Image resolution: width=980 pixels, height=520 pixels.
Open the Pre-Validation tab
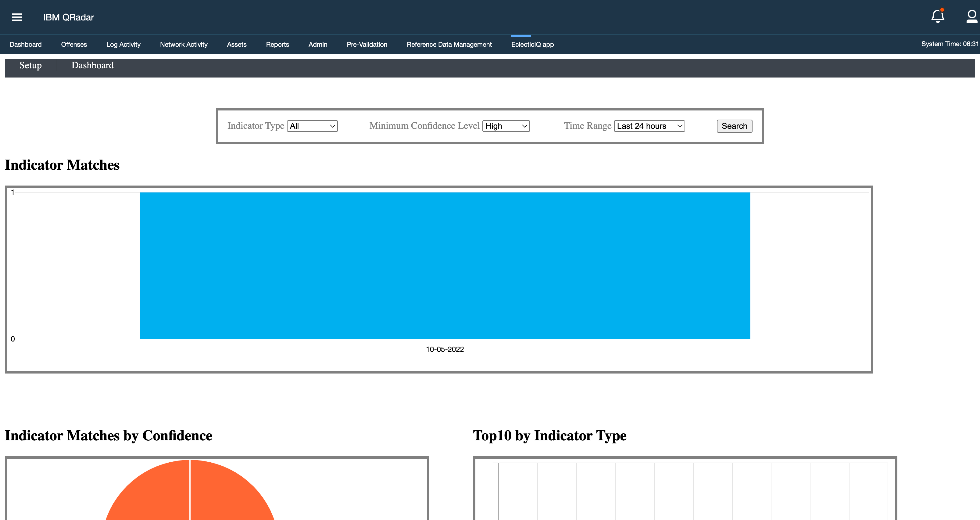click(x=367, y=45)
